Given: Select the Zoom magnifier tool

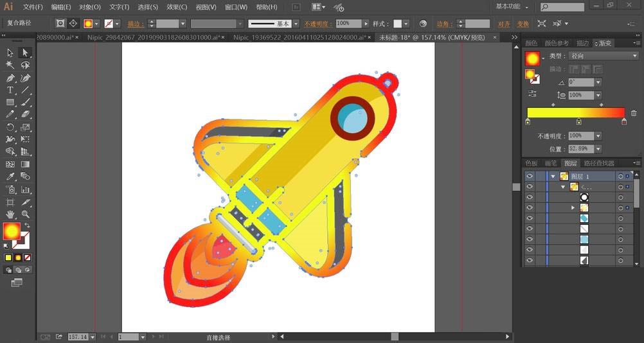Looking at the screenshot, I should pos(26,214).
